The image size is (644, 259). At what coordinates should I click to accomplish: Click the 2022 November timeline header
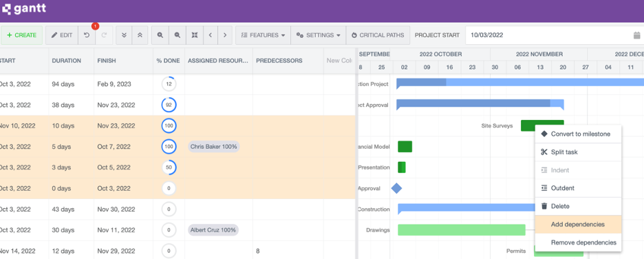(539, 54)
